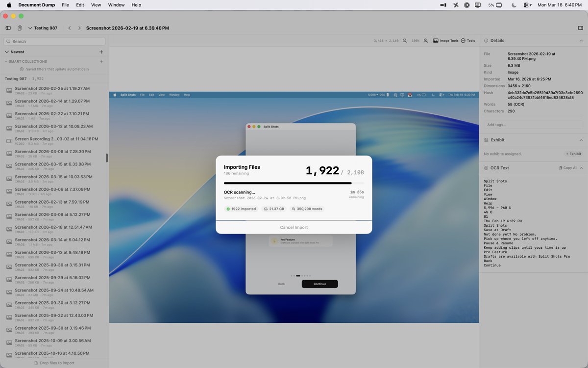Click the Exhibit section header icon
Screen dimensions: 588x368
[x=486, y=140]
